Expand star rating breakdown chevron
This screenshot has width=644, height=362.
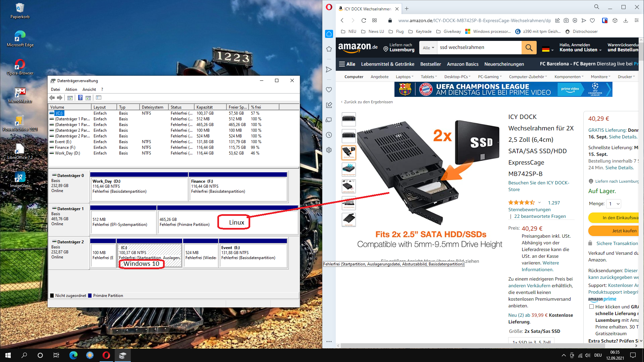539,202
